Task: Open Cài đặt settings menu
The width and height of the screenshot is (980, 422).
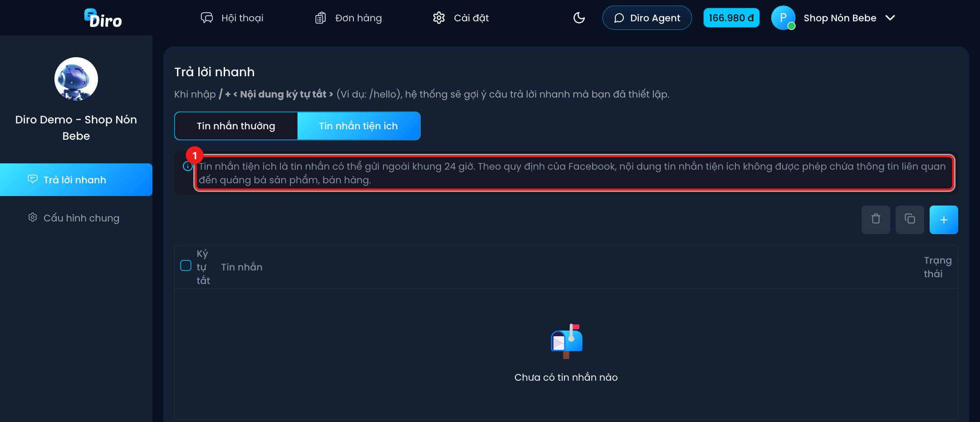Action: [x=461, y=18]
